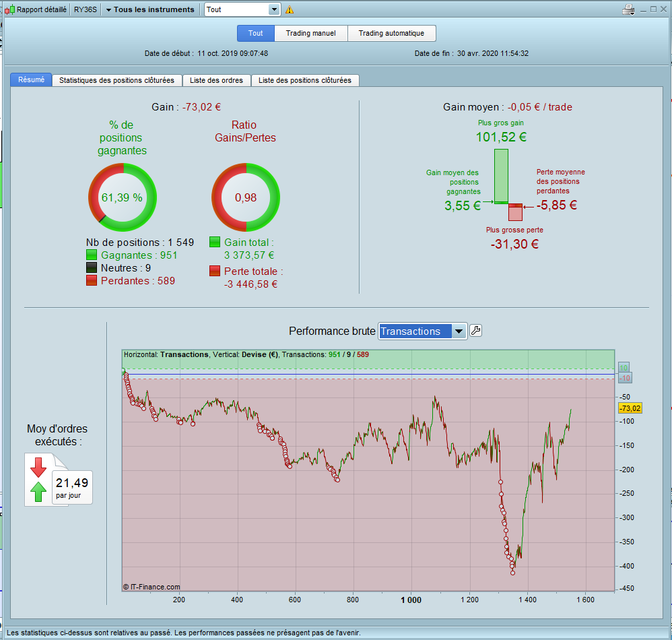This screenshot has height=640, width=672.
Task: Click the 61,39 % winning positions donut
Action: pyautogui.click(x=123, y=197)
